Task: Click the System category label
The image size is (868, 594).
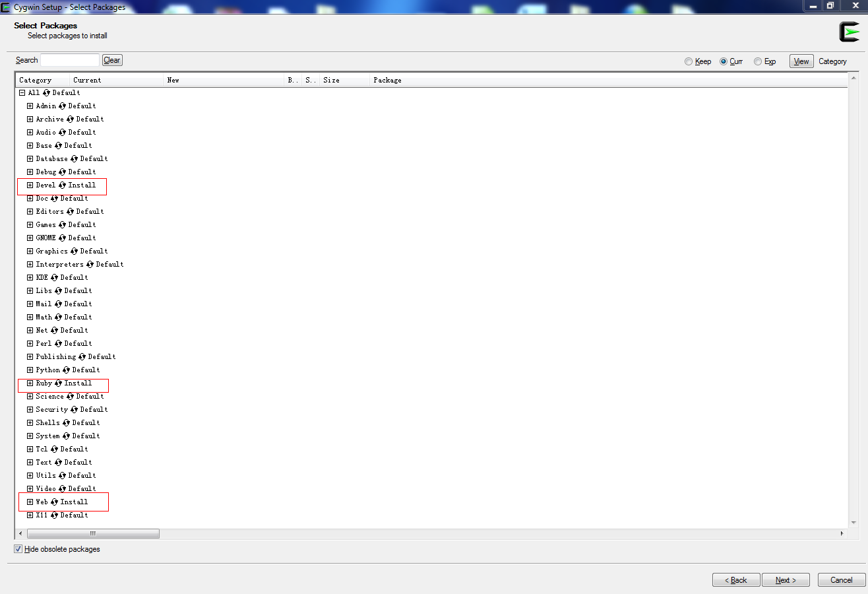Action: [48, 436]
